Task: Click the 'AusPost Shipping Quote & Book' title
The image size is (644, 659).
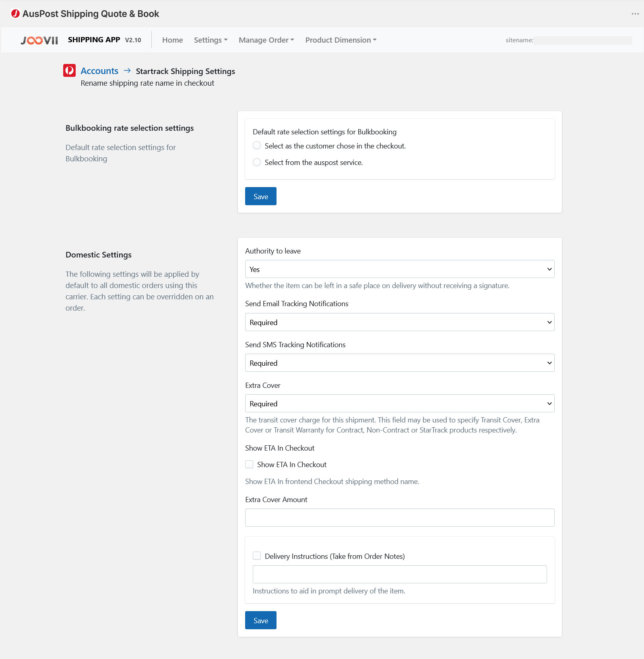Action: [91, 14]
